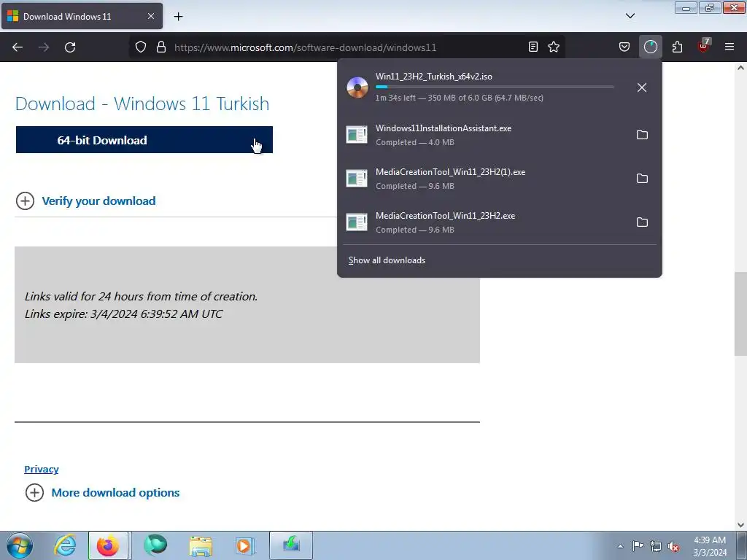
Task: Click the address bar URL field
Action: [x=348, y=47]
